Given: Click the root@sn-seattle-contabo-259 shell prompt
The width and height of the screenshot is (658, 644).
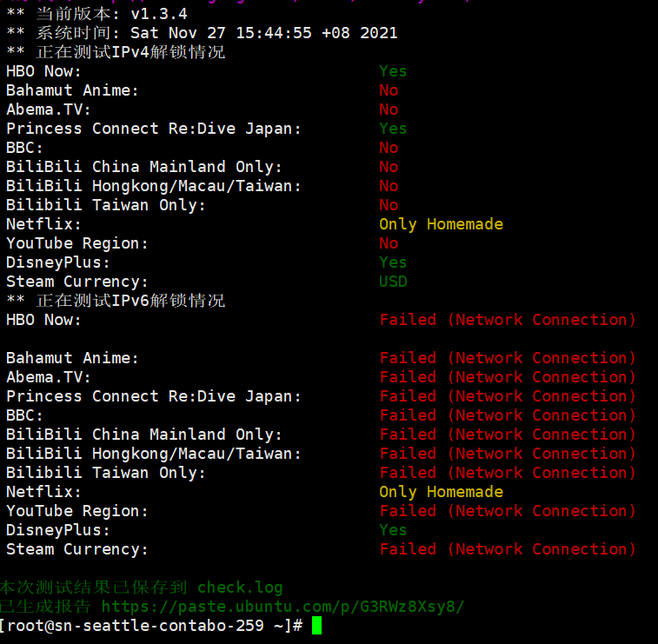Looking at the screenshot, I should point(150,626).
